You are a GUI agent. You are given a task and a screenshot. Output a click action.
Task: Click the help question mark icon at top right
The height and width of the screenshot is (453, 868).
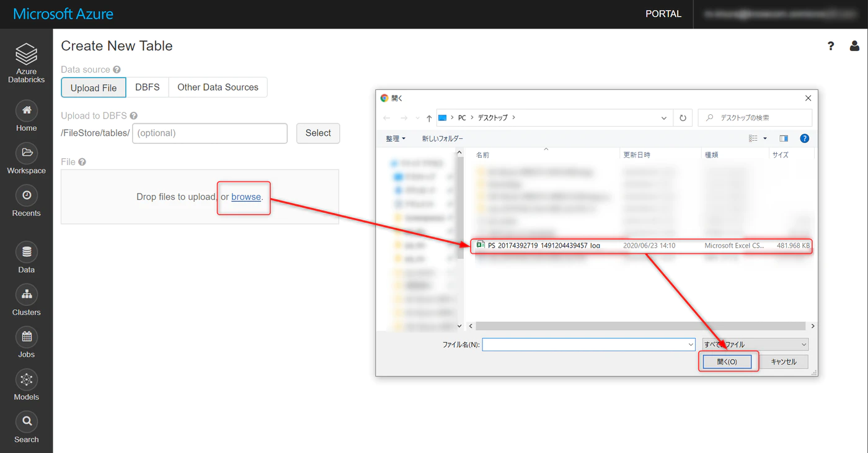[831, 46]
